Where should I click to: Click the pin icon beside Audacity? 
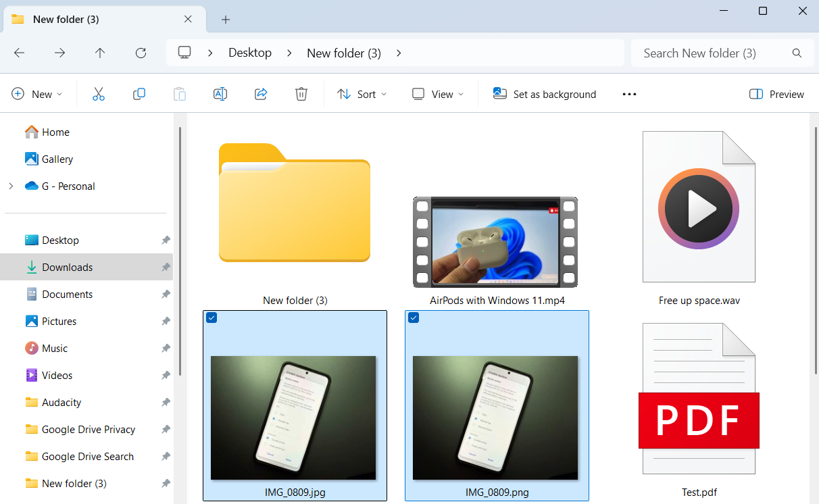(x=166, y=402)
